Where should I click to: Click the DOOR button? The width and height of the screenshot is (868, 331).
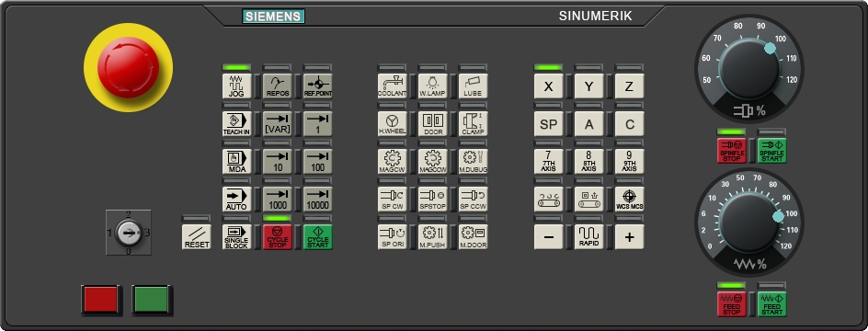(x=432, y=123)
